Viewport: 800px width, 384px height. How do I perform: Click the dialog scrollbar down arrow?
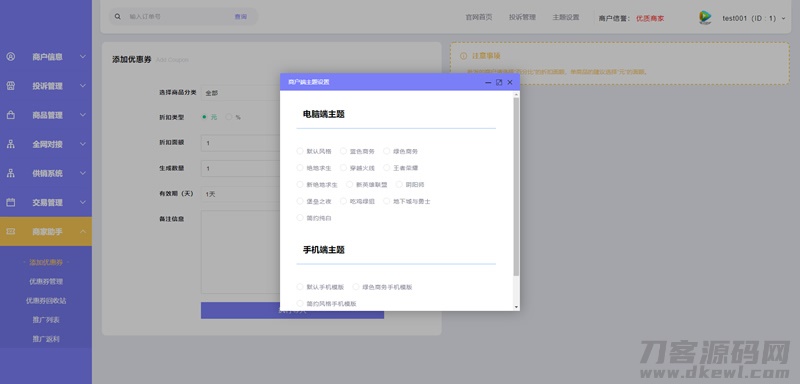516,307
